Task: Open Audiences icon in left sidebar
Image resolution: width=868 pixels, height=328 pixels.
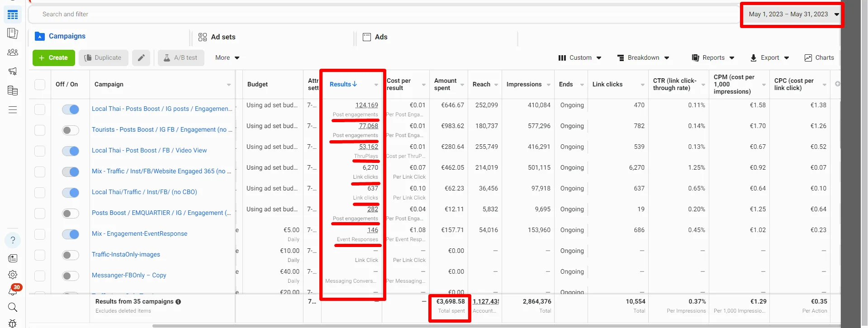Action: click(13, 52)
